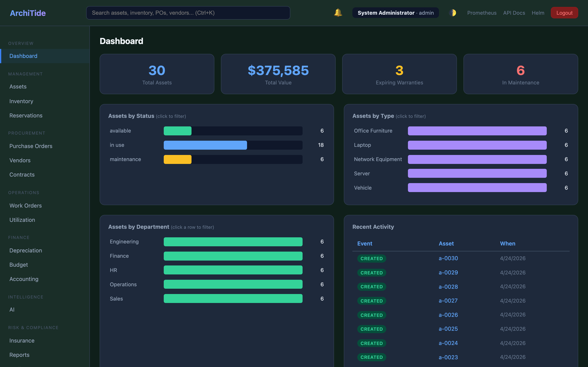The height and width of the screenshot is (367, 588).
Task: Open the notifications bell
Action: 337,13
